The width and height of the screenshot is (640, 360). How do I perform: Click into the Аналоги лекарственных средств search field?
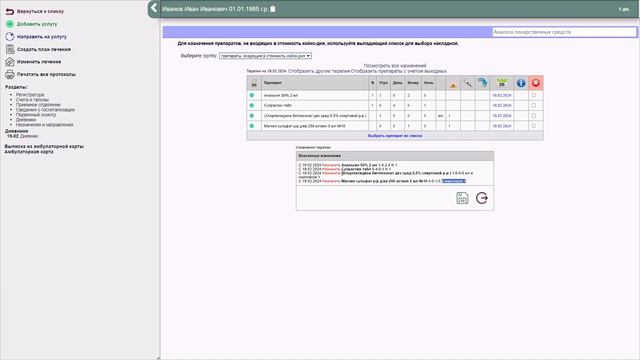[564, 32]
